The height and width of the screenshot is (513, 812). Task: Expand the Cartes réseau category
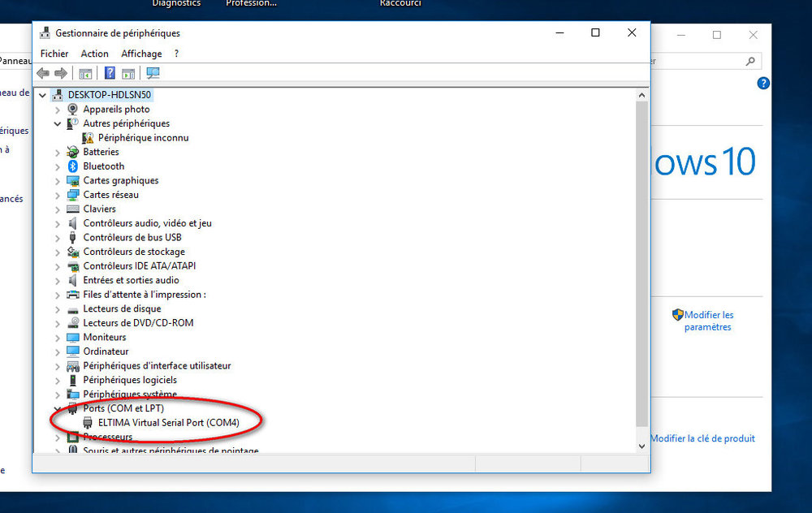click(x=58, y=195)
